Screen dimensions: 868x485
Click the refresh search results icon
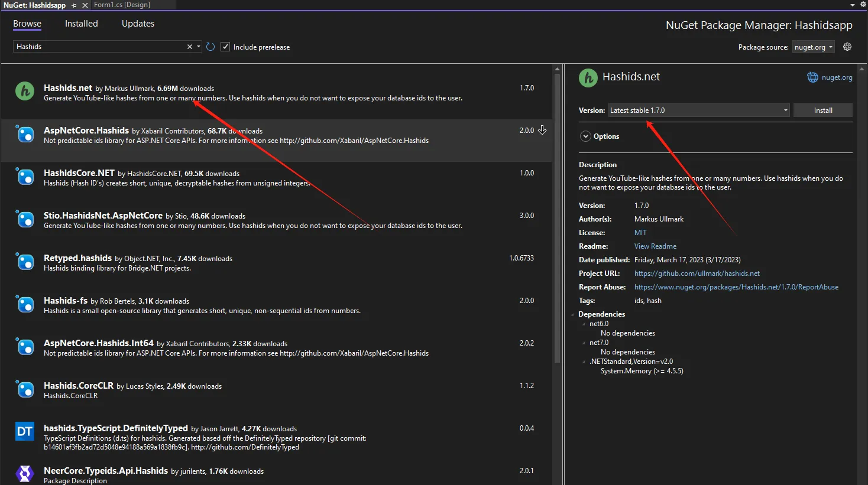point(210,47)
